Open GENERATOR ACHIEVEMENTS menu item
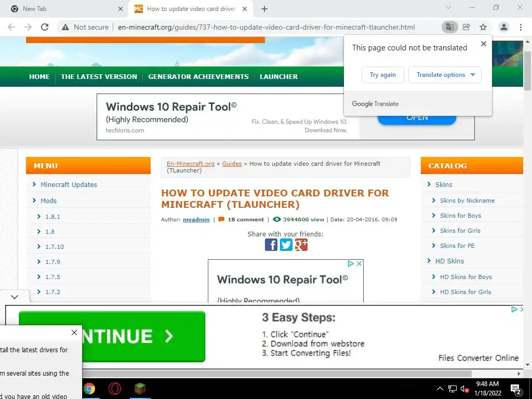The height and width of the screenshot is (399, 532). (x=198, y=77)
